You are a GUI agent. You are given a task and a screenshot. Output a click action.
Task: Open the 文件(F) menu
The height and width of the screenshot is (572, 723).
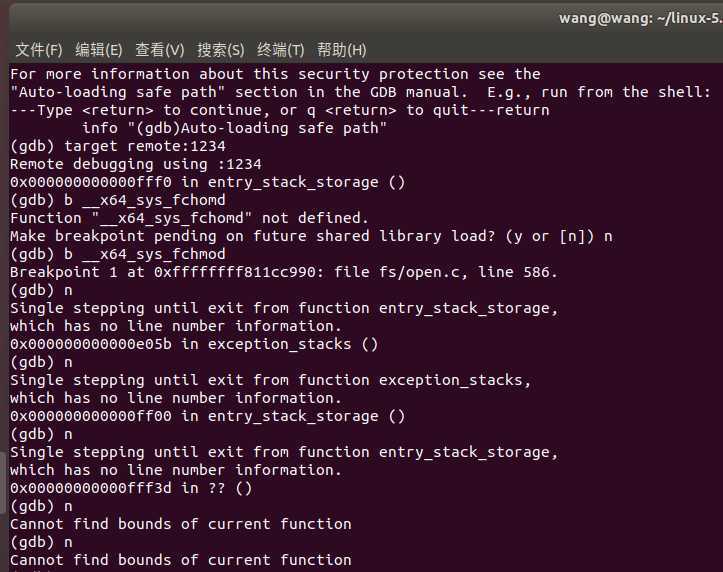[39, 49]
